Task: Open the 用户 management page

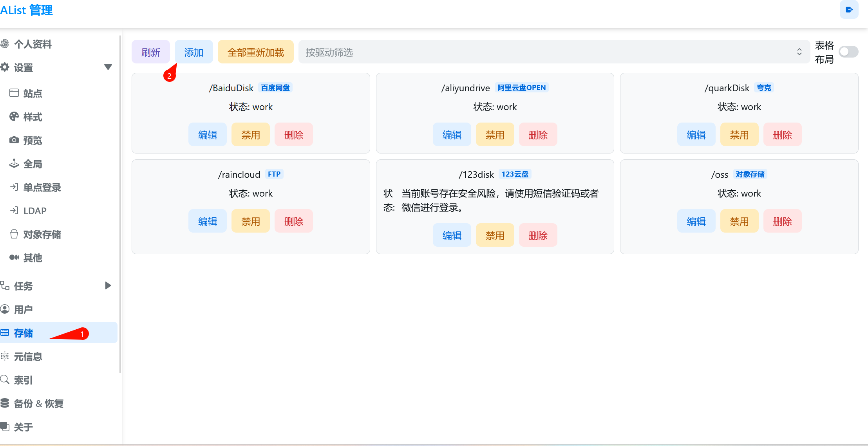Action: pyautogui.click(x=24, y=310)
